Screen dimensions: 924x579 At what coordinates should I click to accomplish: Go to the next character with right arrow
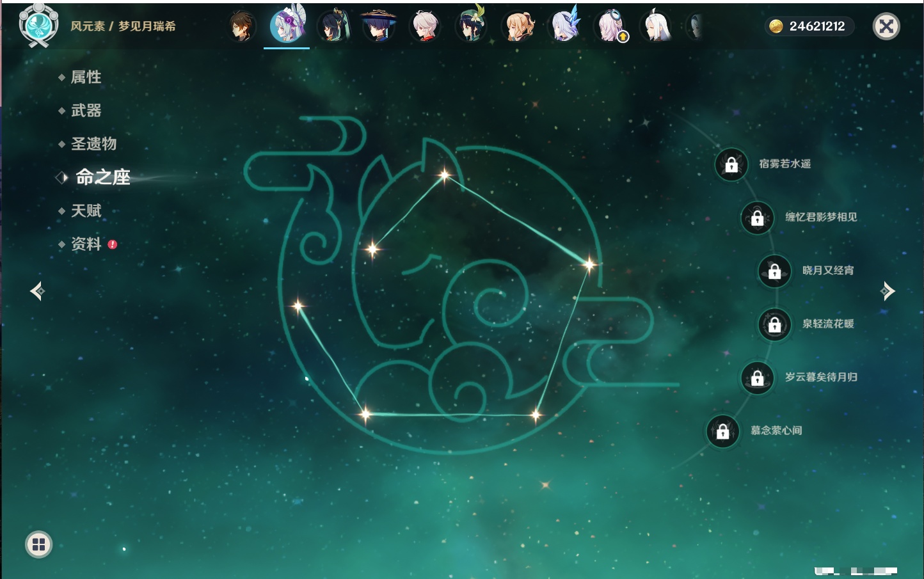pyautogui.click(x=888, y=291)
